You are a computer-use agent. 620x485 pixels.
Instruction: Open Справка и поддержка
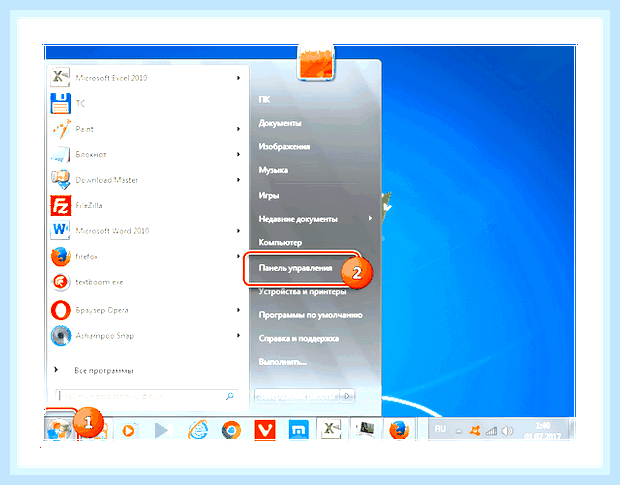coord(299,338)
